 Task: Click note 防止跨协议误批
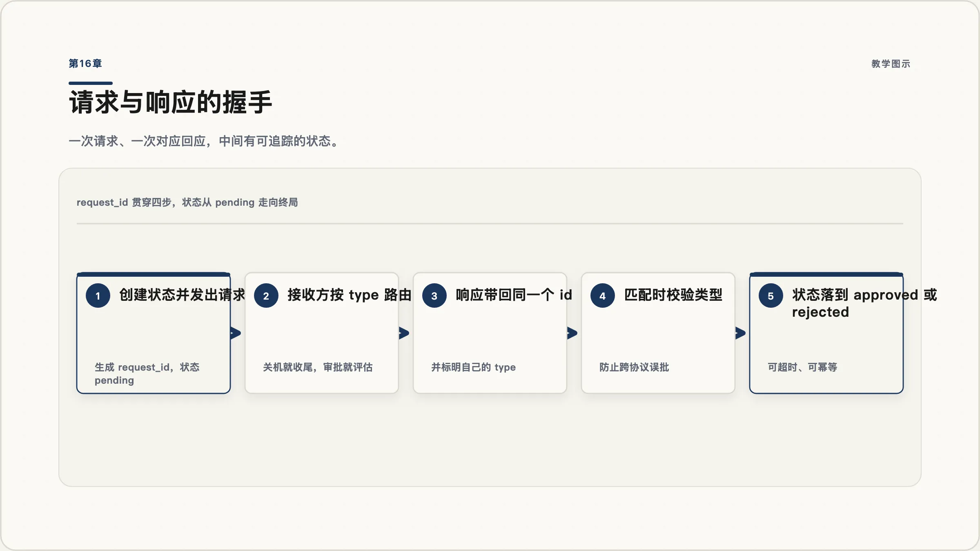(x=634, y=367)
